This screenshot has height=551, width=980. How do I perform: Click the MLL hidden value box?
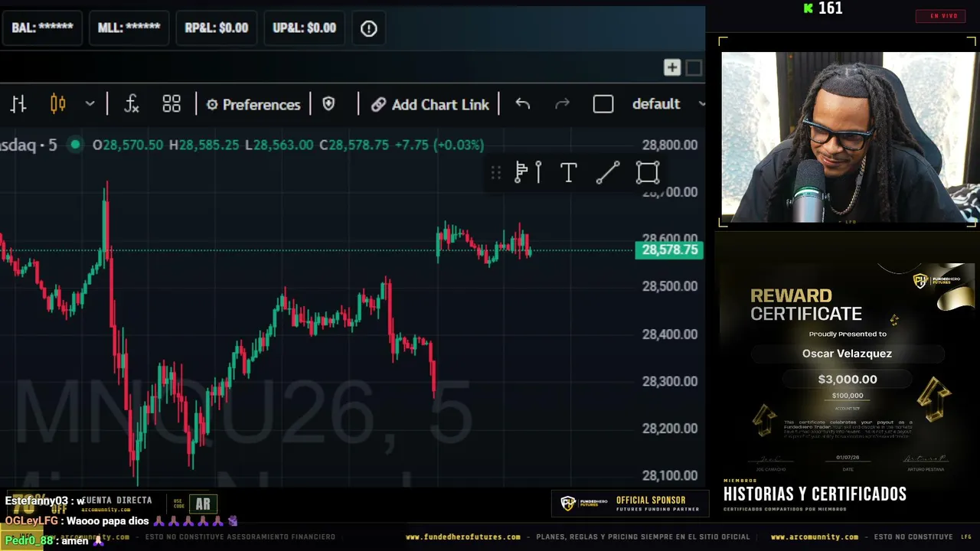point(129,28)
